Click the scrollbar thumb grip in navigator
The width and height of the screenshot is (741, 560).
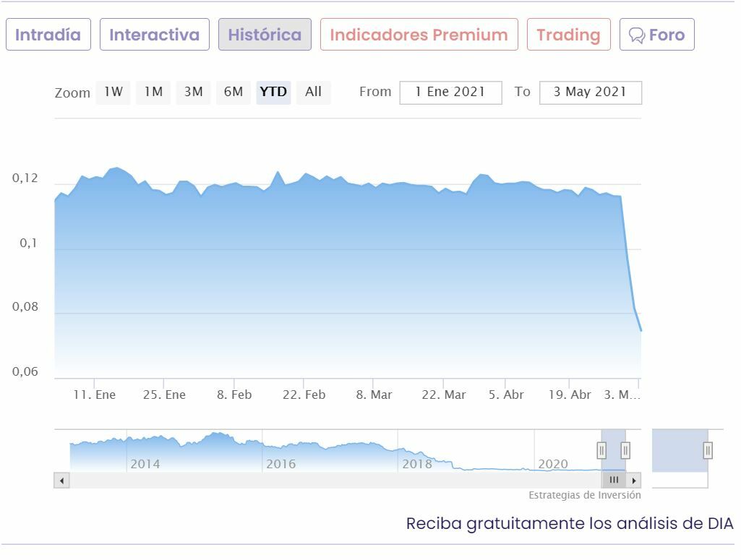coord(614,481)
